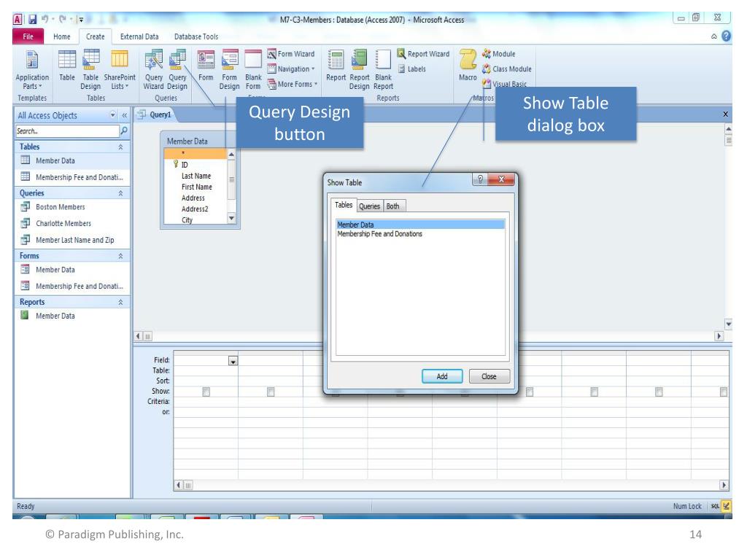Click Add in Show Table dialog

coord(442,376)
